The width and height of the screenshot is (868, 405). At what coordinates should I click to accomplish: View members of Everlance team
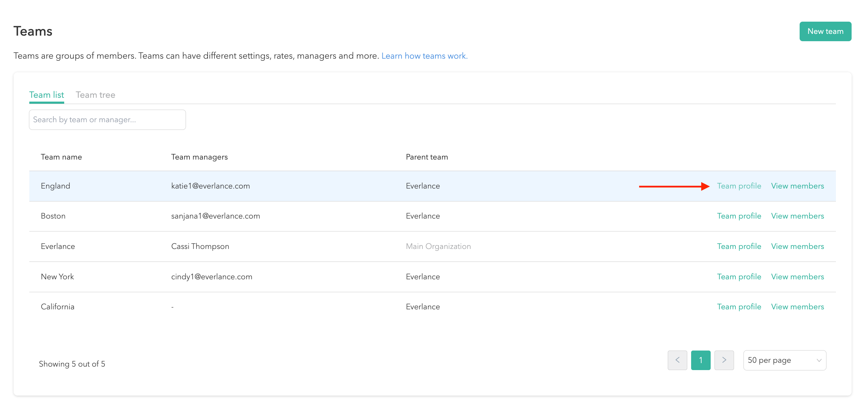pyautogui.click(x=797, y=246)
